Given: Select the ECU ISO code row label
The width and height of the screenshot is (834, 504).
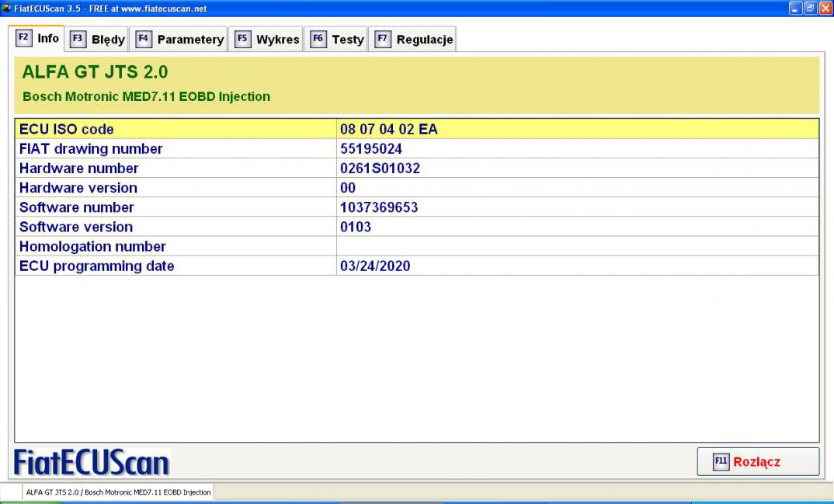Looking at the screenshot, I should tap(67, 129).
